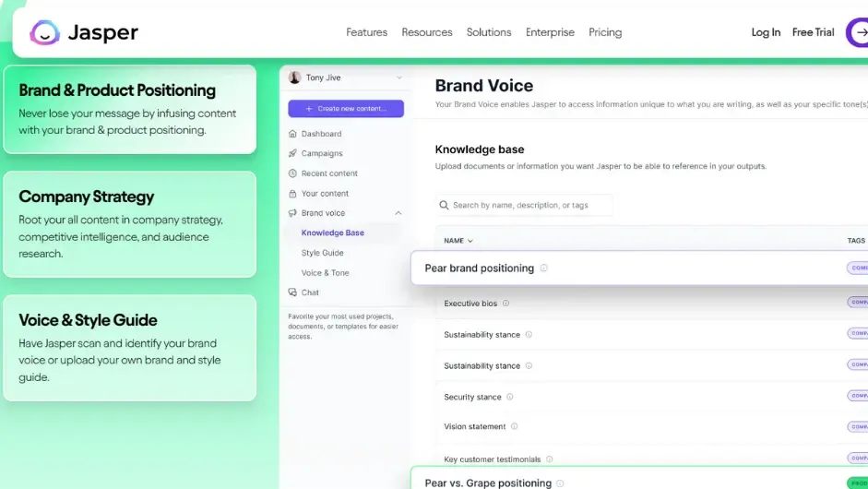Open the Resources menu
This screenshot has width=868, height=489.
pos(427,32)
